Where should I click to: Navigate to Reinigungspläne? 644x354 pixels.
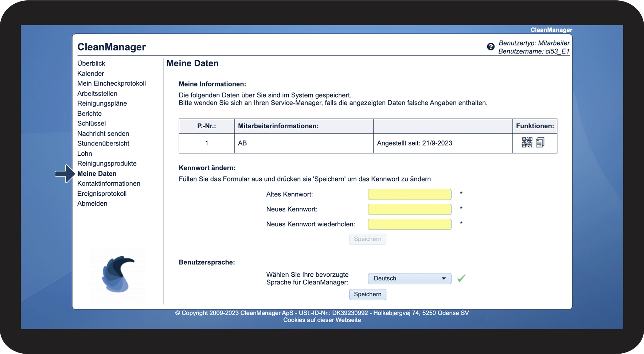point(102,104)
